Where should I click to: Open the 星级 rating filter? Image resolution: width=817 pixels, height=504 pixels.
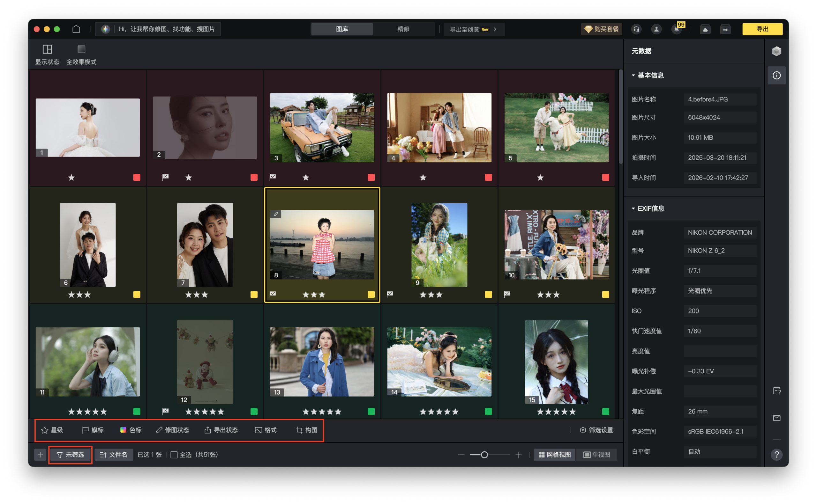(x=53, y=430)
